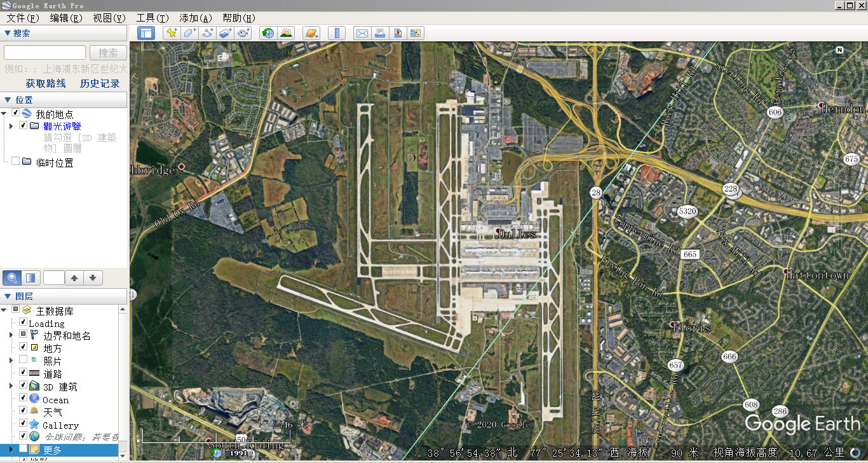Screen dimensions: 868x463
Task: Open the planet switcher (Earth, Sky, Mars)
Action: (x=312, y=33)
